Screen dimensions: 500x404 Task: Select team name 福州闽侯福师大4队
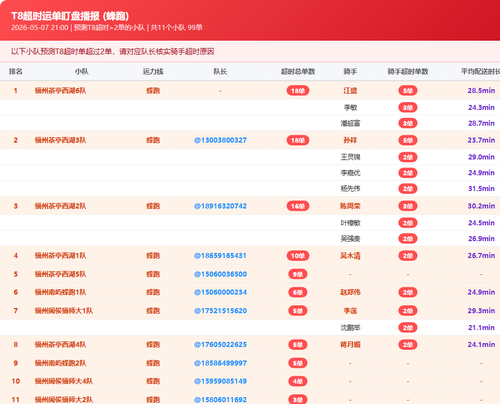(x=64, y=381)
